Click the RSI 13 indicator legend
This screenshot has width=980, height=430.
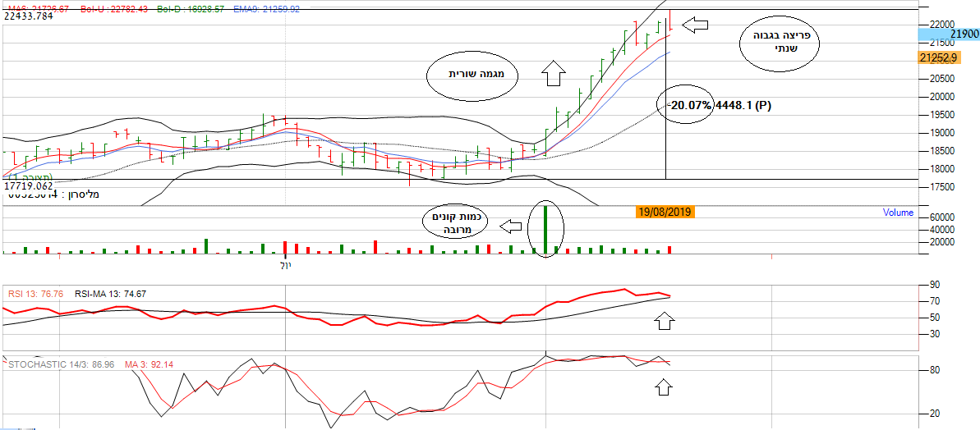[35, 294]
